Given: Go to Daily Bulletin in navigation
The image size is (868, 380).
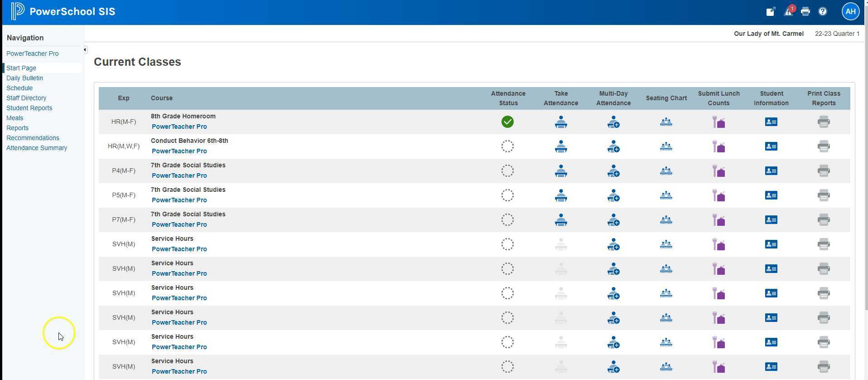Looking at the screenshot, I should pos(24,78).
